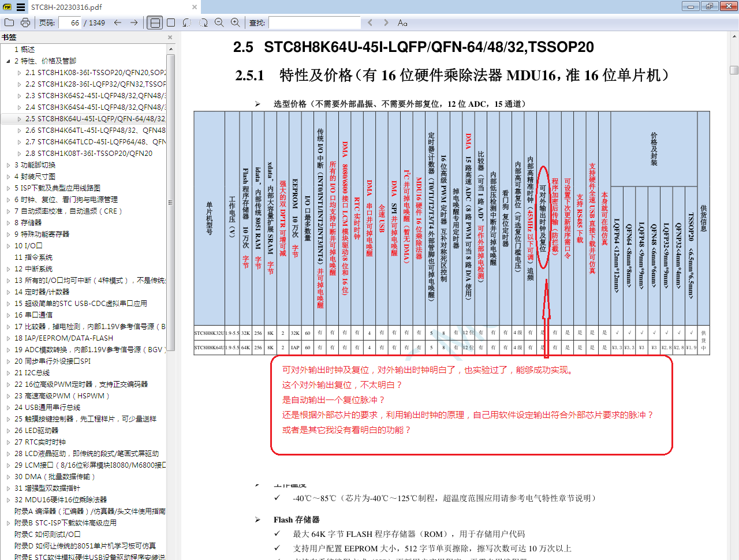Toggle match case Aa option
739x560 pixels.
coord(402,23)
